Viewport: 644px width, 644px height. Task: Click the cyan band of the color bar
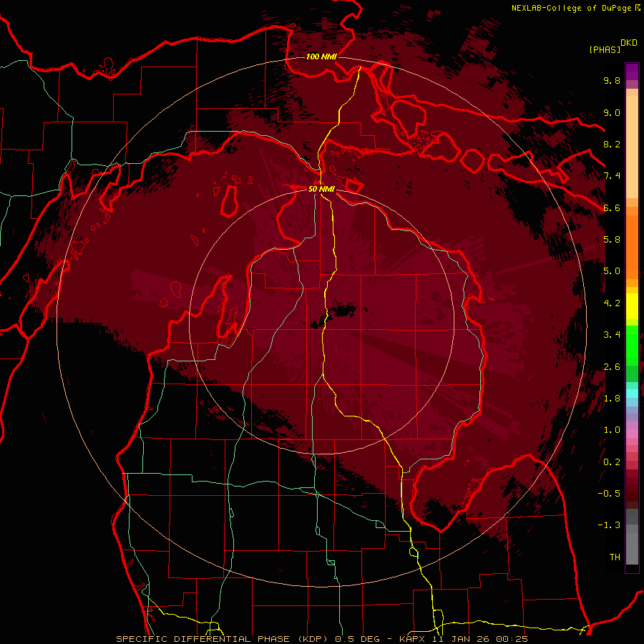tap(632, 393)
